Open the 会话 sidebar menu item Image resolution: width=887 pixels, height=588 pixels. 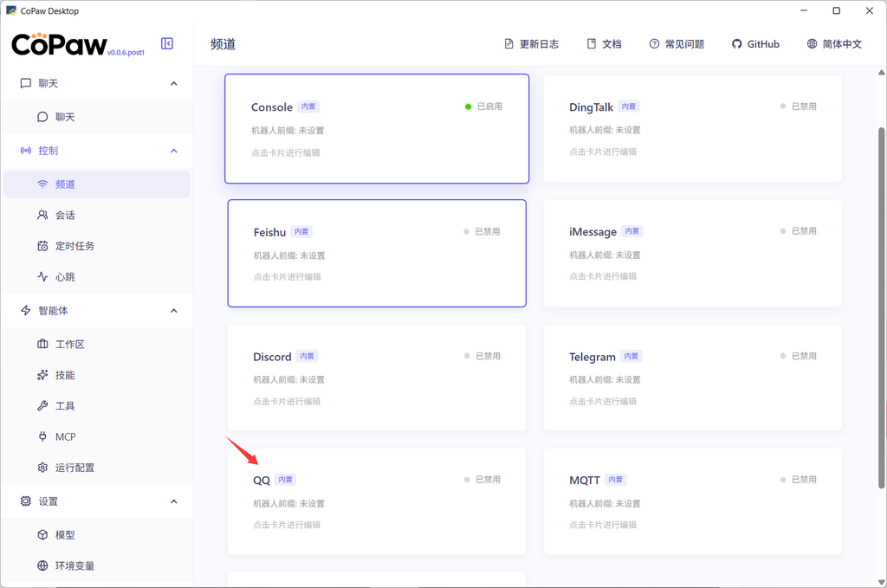(65, 216)
